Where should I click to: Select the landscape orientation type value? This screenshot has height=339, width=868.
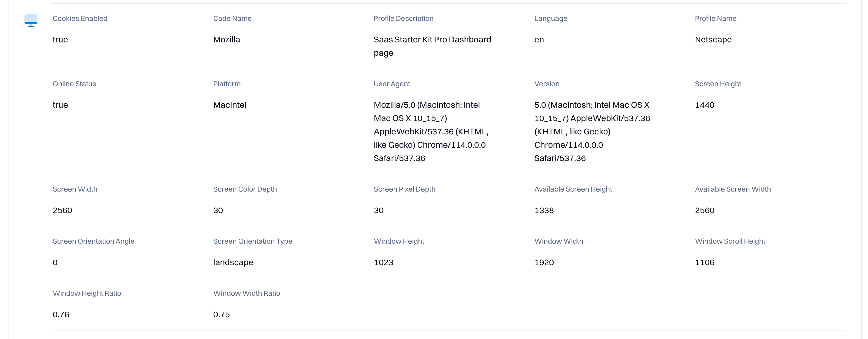[233, 263]
